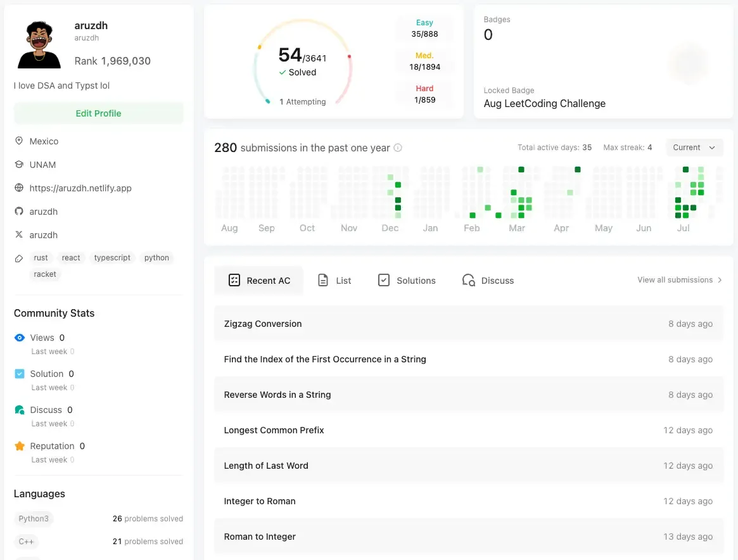Click the star icon beside Reputation
The height and width of the screenshot is (560, 738).
point(20,445)
